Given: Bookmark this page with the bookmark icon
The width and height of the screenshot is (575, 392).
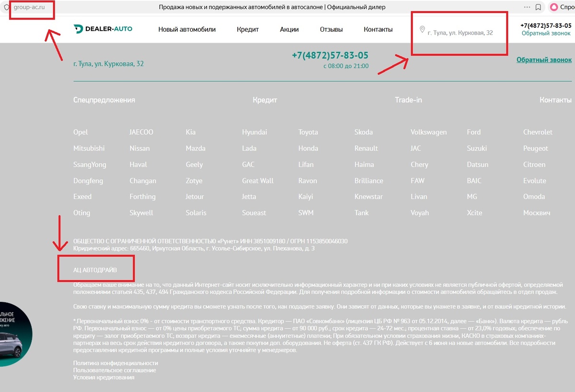Looking at the screenshot, I should (539, 7).
